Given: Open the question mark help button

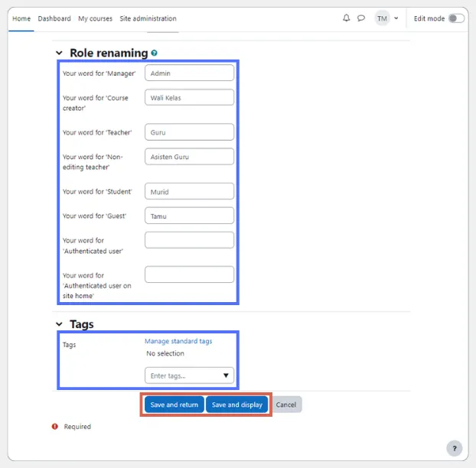Looking at the screenshot, I should [x=454, y=448].
